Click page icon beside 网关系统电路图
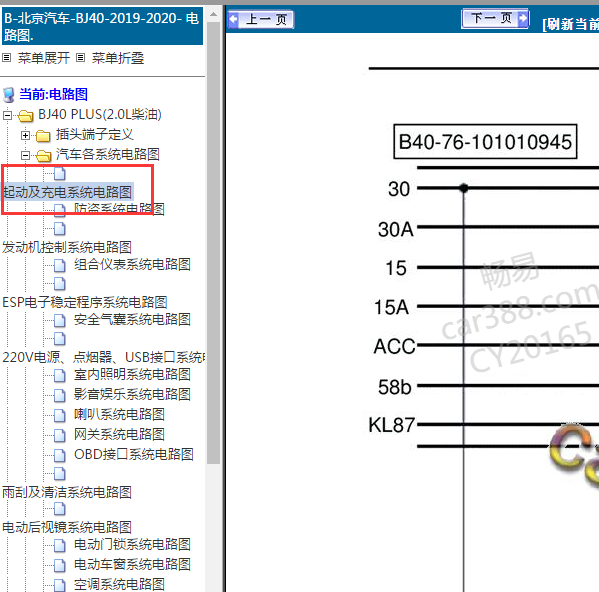Screen dimensions: 599x592 pos(60,435)
